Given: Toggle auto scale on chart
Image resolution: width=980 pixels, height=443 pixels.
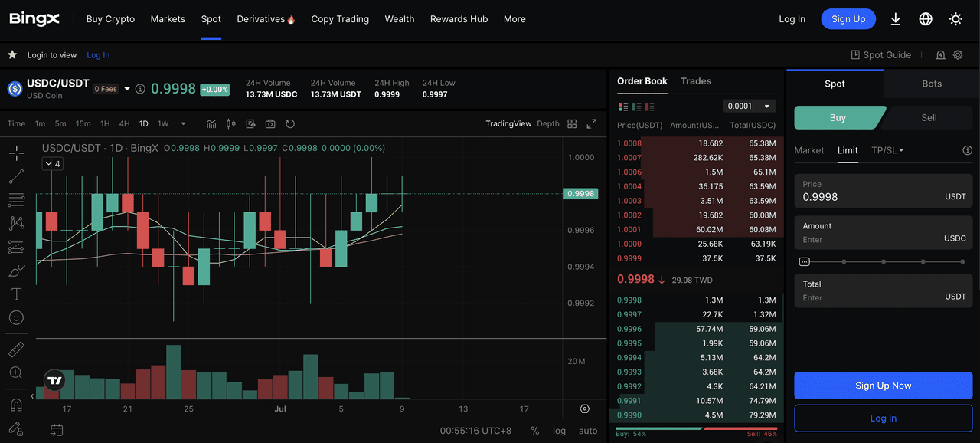Looking at the screenshot, I should 588,431.
